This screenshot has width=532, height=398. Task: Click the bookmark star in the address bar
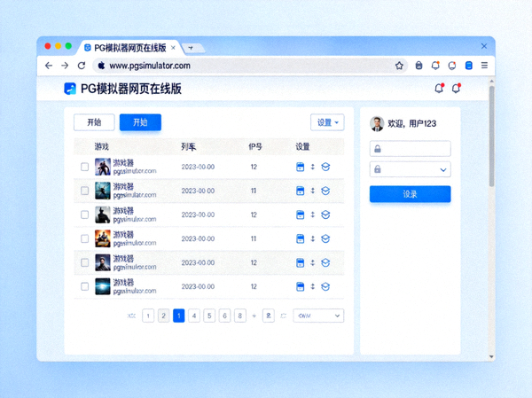click(399, 66)
